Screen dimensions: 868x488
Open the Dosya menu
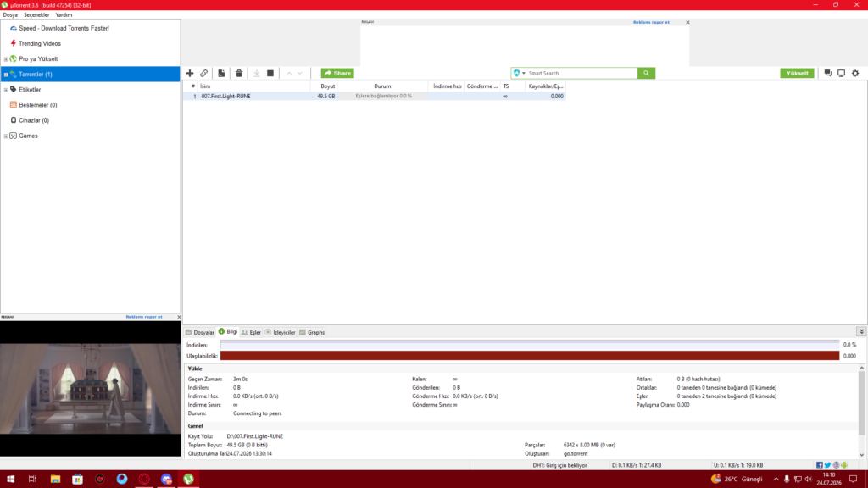10,15
